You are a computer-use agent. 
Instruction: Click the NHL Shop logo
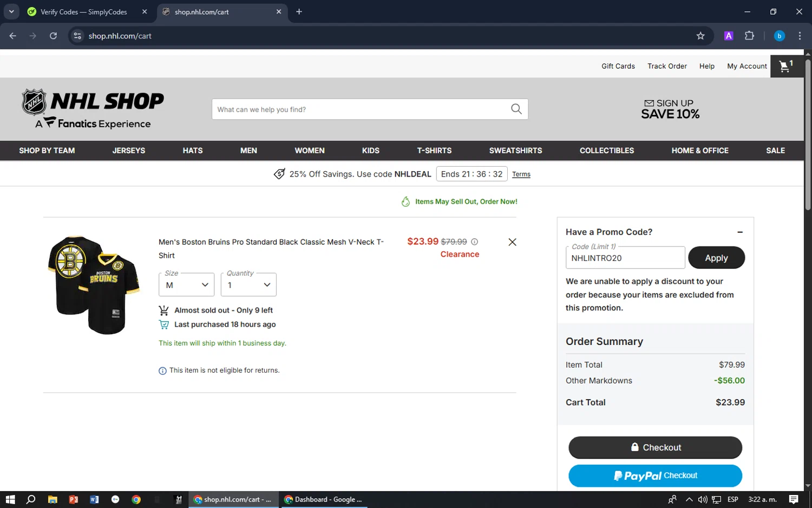pos(93,109)
